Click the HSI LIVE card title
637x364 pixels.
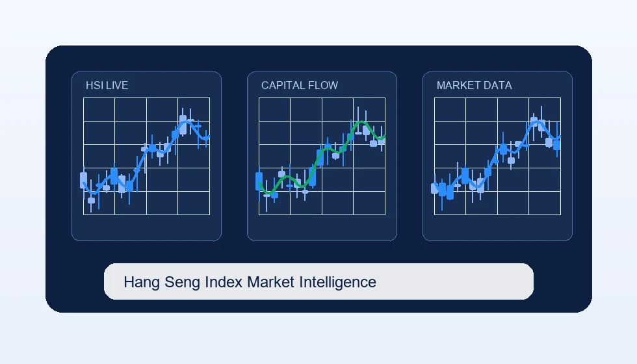pos(107,85)
